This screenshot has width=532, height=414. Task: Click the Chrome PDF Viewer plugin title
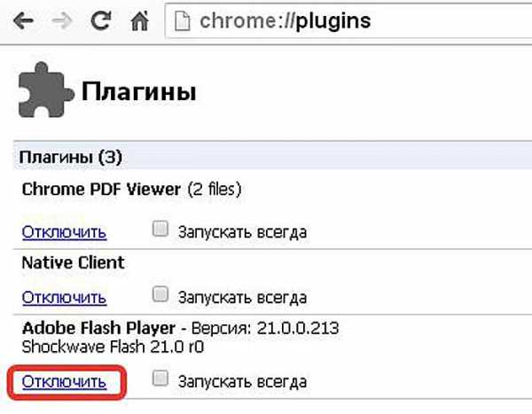click(x=101, y=190)
